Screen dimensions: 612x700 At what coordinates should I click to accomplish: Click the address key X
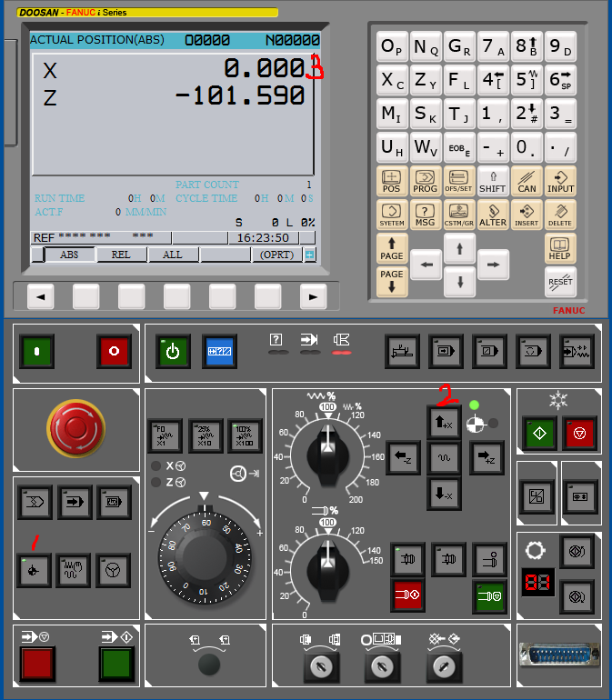[x=392, y=80]
